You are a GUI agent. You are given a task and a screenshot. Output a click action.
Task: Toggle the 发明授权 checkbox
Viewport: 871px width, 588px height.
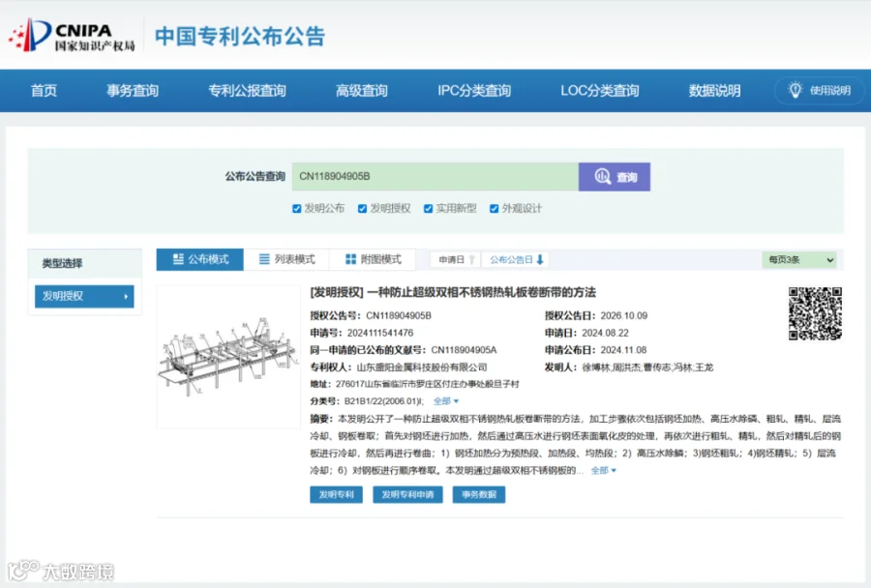362,209
